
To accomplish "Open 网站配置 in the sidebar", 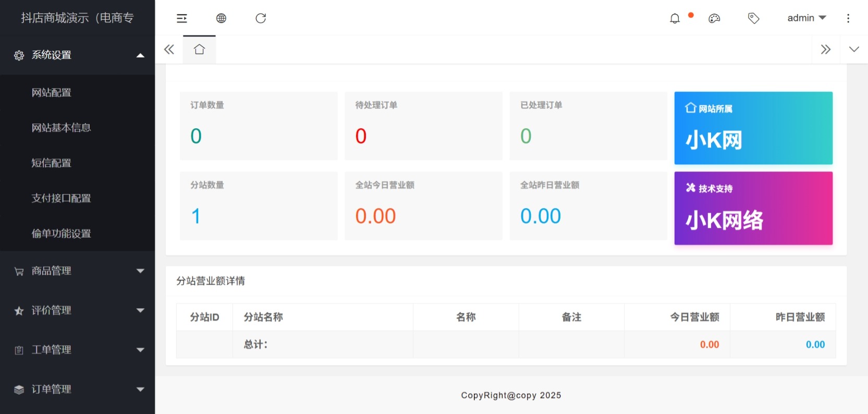I will 52,93.
